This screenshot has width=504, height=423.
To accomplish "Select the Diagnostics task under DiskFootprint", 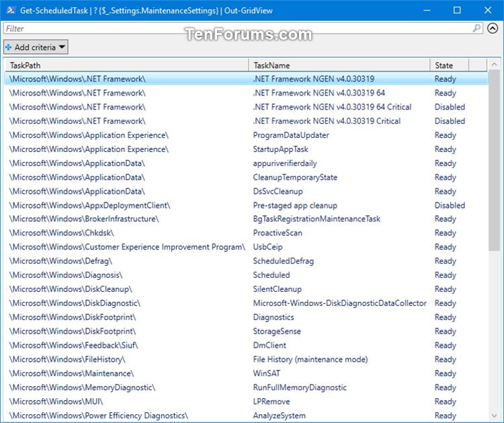I will [x=246, y=317].
